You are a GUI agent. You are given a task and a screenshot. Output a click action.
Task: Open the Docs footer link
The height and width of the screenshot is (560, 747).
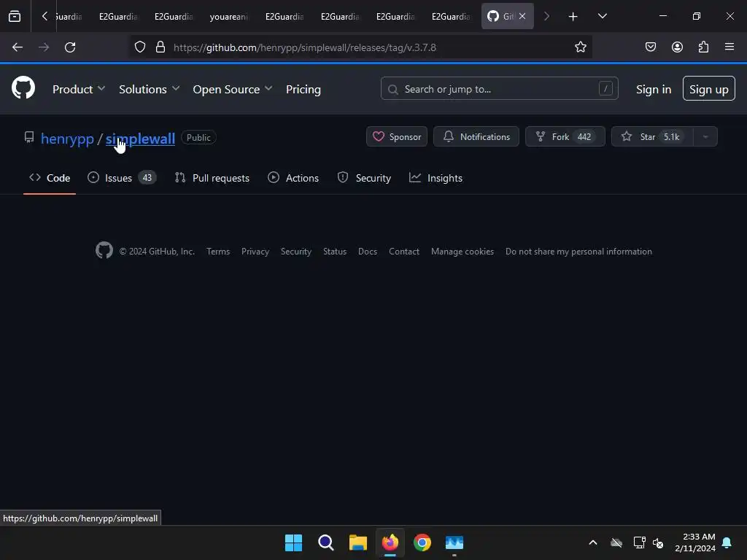tap(368, 252)
